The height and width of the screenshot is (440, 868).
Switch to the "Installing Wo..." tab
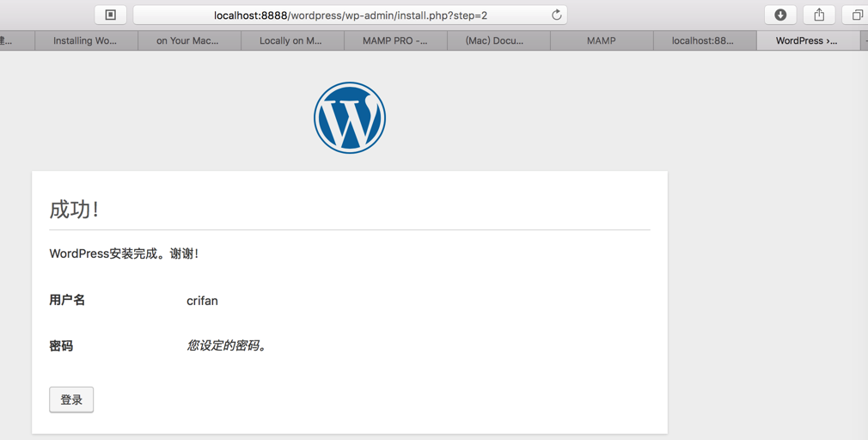[x=86, y=40]
